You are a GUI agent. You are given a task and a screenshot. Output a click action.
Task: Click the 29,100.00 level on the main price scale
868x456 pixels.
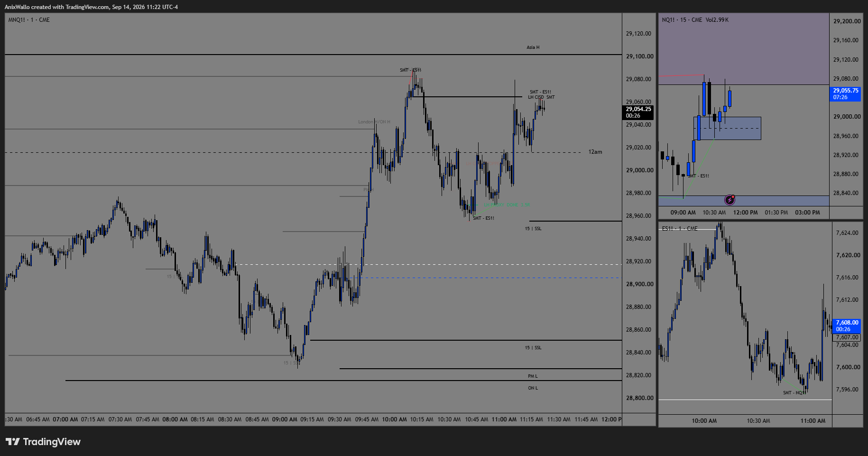(x=639, y=56)
